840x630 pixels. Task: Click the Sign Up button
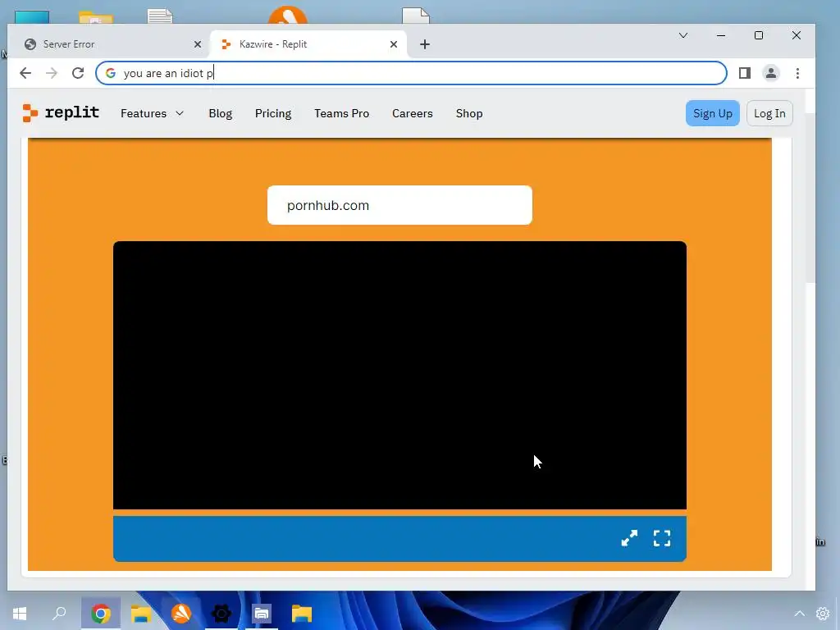tap(713, 113)
